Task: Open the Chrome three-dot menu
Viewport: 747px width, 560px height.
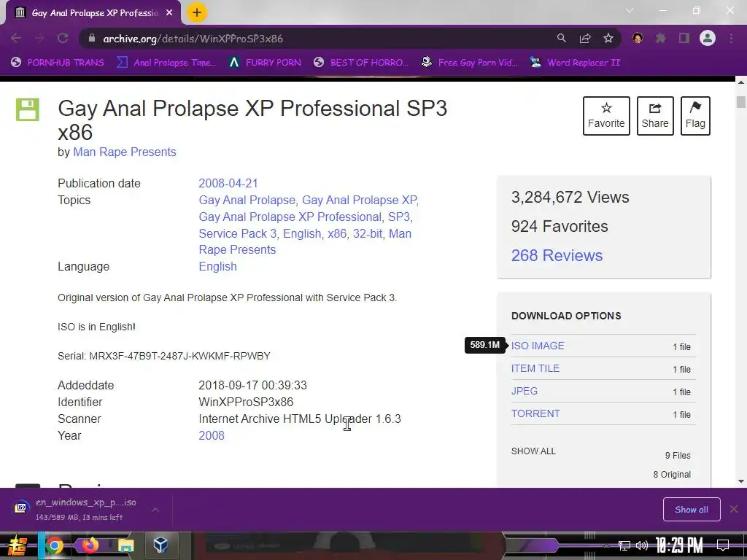Action: click(x=731, y=38)
